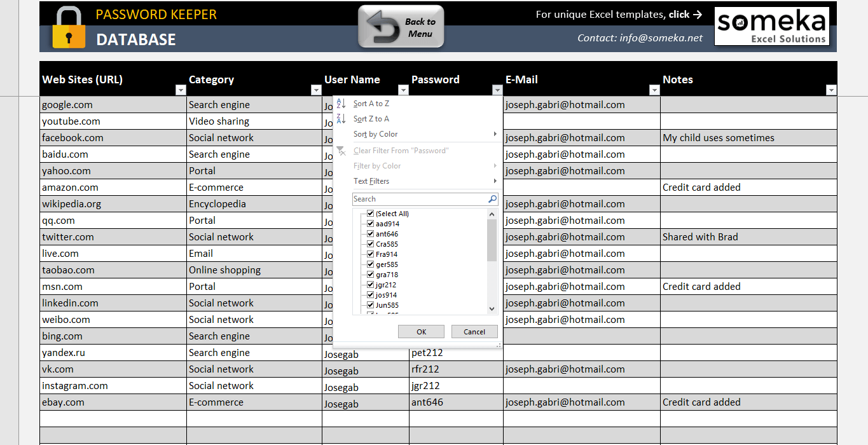Viewport: 868px width, 445px height.
Task: Select the My child uses sometimes note
Action: click(x=749, y=138)
